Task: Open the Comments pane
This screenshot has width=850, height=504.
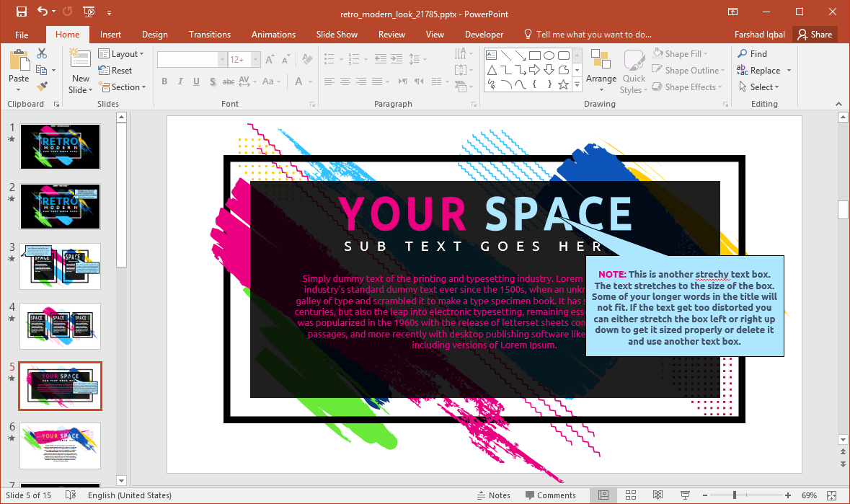Action: point(551,495)
